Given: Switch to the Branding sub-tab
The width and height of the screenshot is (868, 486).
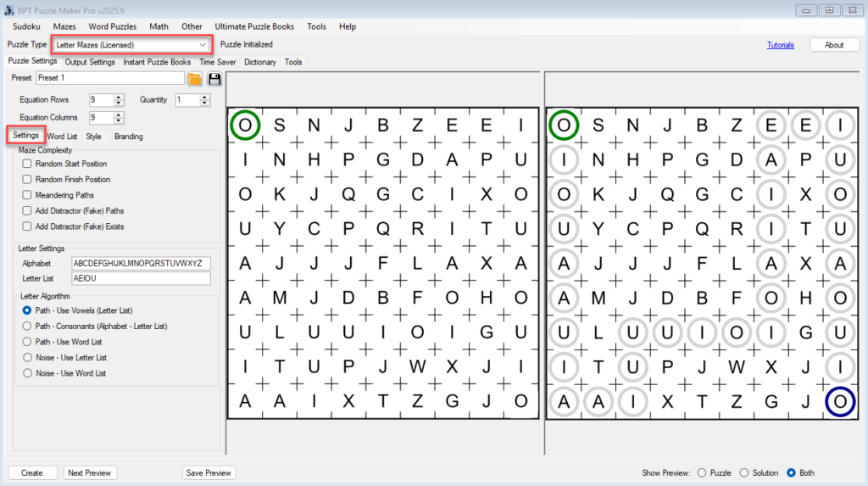Looking at the screenshot, I should (128, 136).
